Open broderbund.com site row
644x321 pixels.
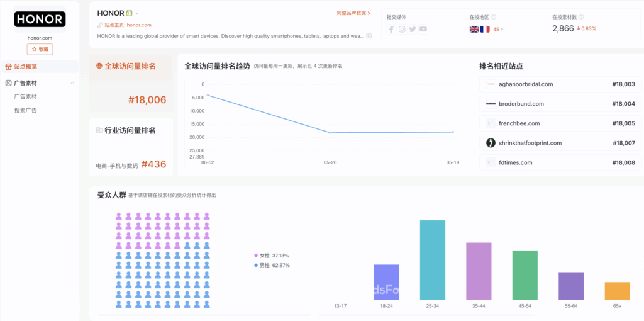pos(560,104)
